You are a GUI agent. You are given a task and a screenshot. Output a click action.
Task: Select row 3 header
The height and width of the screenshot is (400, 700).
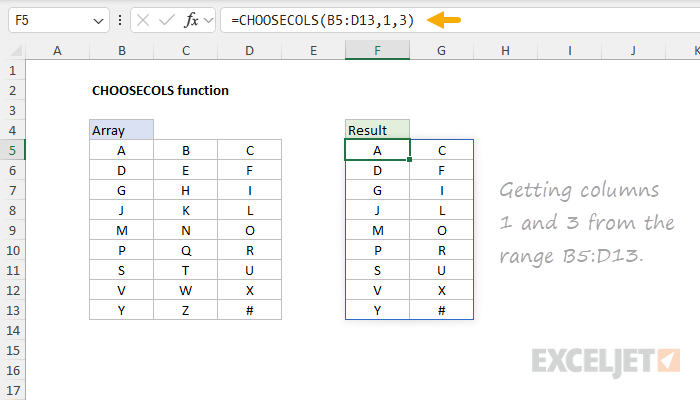[x=12, y=110]
